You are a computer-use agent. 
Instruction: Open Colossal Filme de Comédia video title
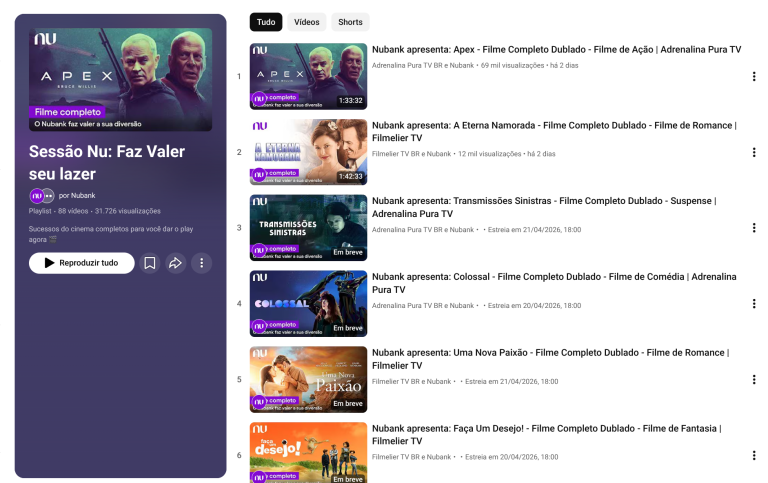(554, 283)
